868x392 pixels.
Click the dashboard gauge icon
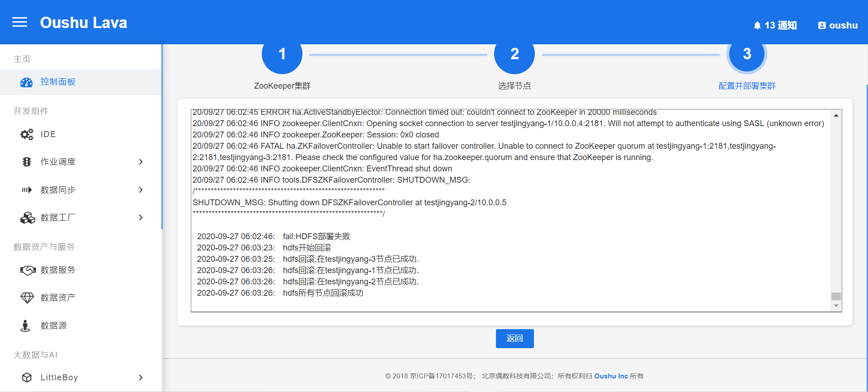(27, 82)
